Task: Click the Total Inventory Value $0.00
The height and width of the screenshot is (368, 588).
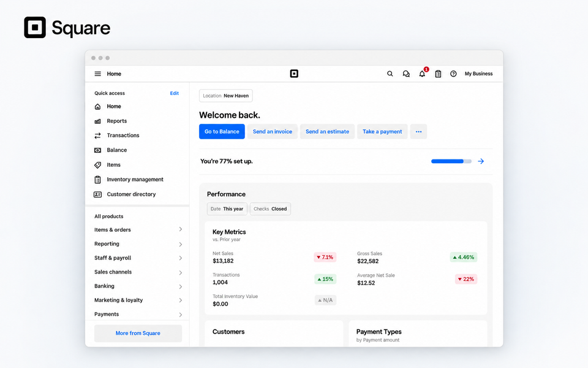Action: 221,304
